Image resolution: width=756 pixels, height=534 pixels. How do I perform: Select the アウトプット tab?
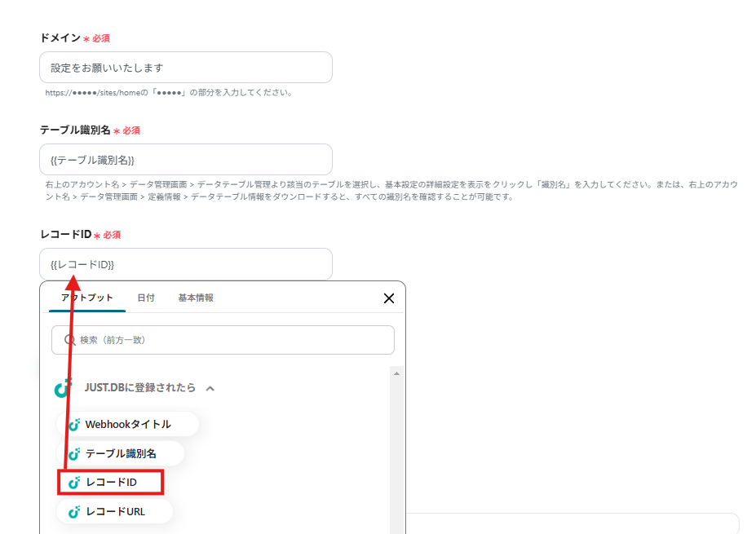pos(86,298)
